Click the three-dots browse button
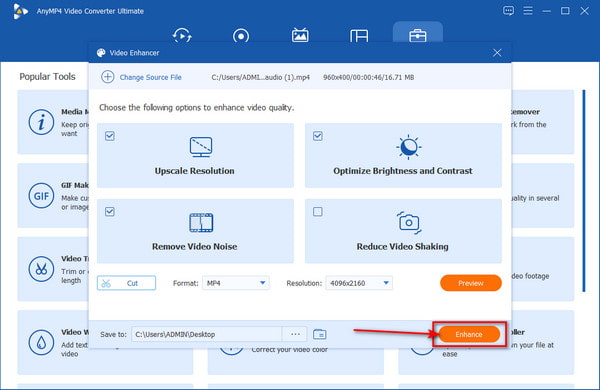The image size is (600, 390). 295,334
